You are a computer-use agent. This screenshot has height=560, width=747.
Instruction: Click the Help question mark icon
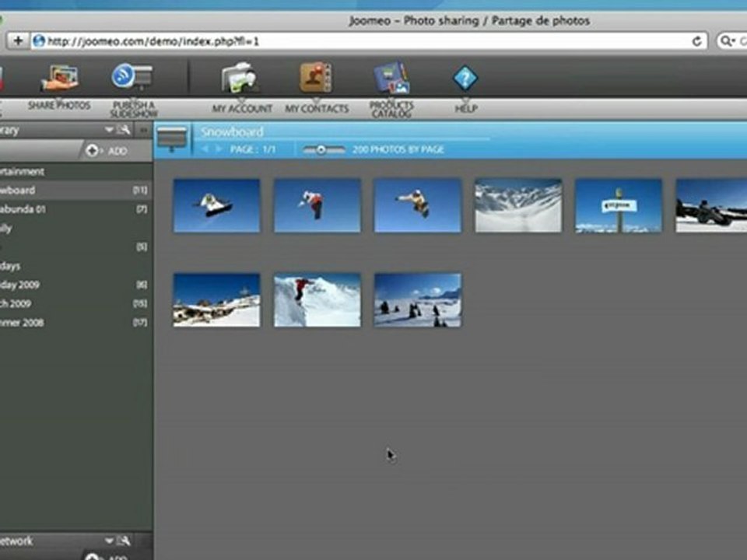click(465, 78)
